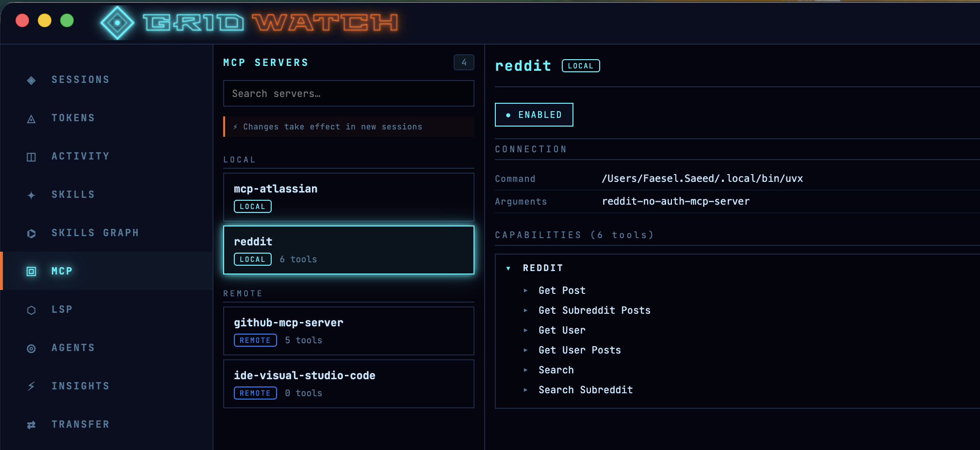Click the MCP servers count badge
980x450 pixels.
[464, 62]
